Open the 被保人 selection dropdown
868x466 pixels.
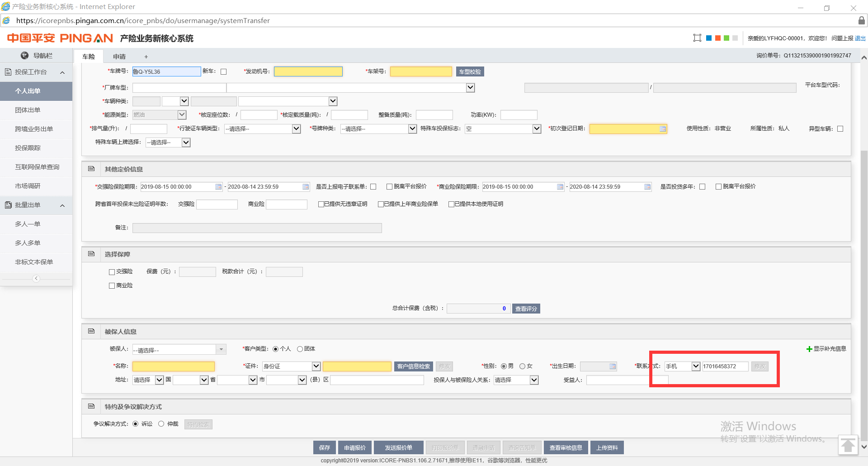pyautogui.click(x=221, y=349)
